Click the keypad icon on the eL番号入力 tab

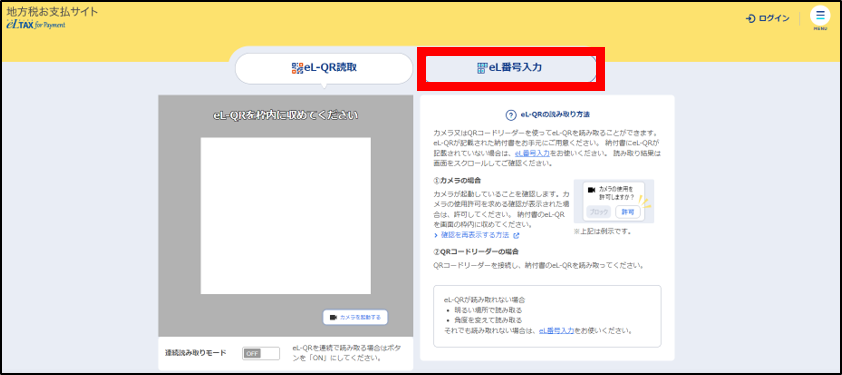[x=482, y=68]
